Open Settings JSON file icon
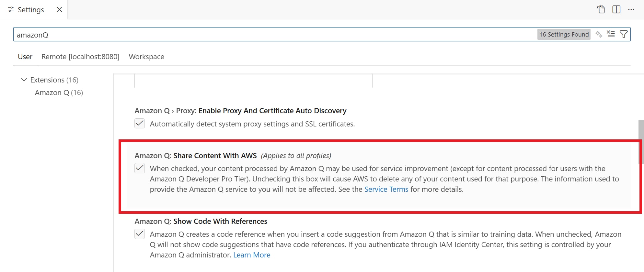644x272 pixels. click(x=601, y=9)
